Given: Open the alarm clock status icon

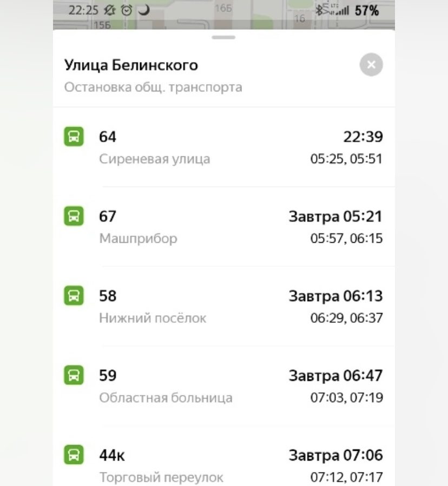Looking at the screenshot, I should pyautogui.click(x=126, y=10).
